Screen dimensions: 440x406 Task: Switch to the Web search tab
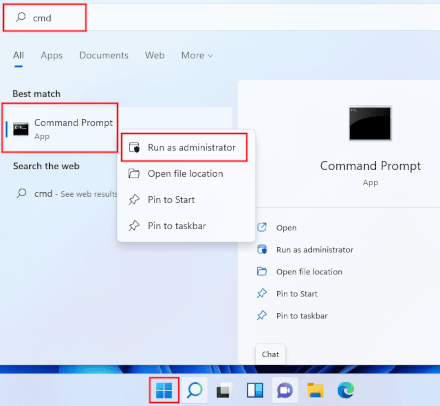click(155, 55)
